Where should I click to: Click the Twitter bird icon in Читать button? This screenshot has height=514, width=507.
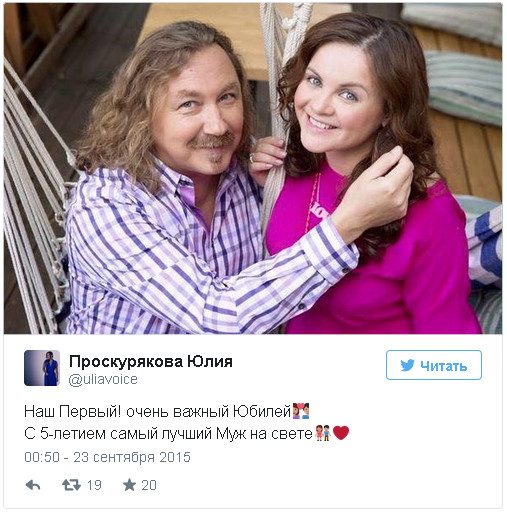pos(407,365)
